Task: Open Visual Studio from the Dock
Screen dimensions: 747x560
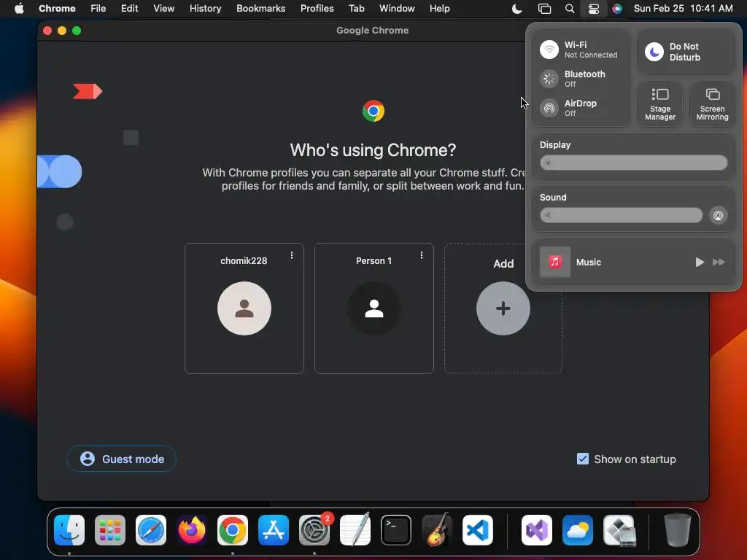Action: click(x=537, y=530)
